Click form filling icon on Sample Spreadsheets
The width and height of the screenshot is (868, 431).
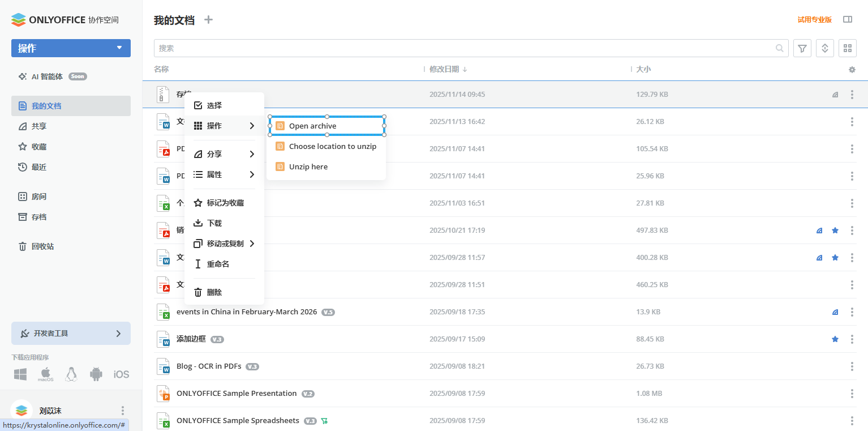[324, 421]
